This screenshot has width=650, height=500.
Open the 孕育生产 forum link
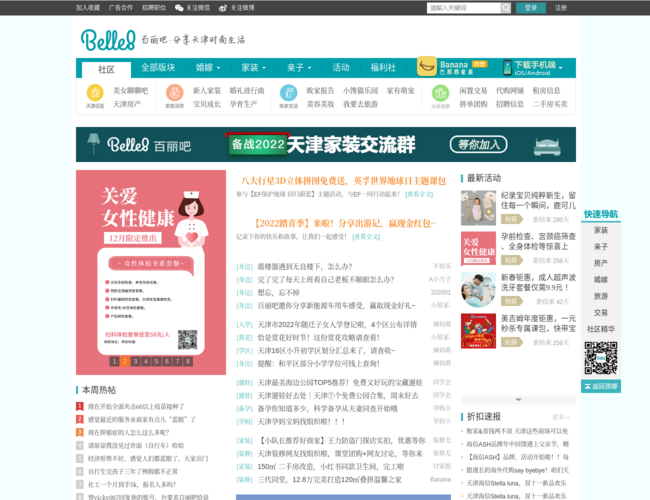click(243, 104)
